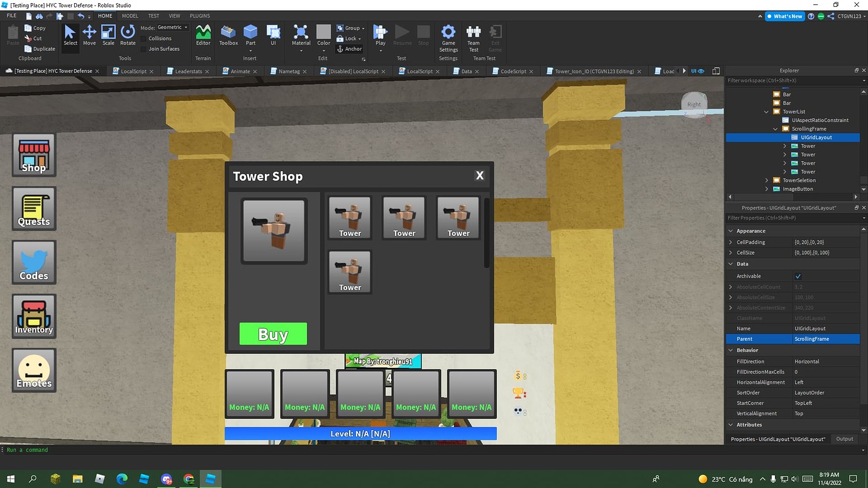Insert a new Part
This screenshot has width=868, height=488.
click(x=250, y=36)
